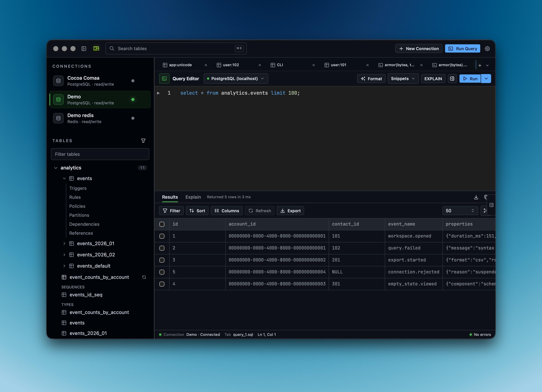Close the armor(bytea, t... tab
This screenshot has height=392, width=542.
(421, 65)
